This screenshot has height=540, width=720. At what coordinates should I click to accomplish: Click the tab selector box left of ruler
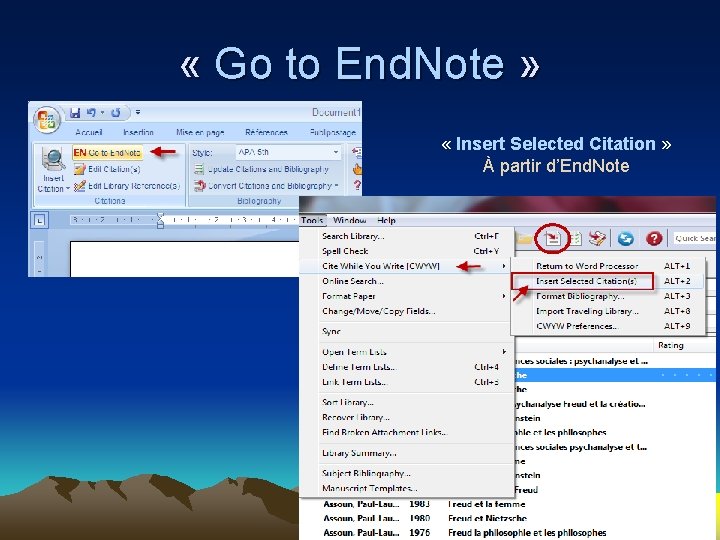[39, 221]
